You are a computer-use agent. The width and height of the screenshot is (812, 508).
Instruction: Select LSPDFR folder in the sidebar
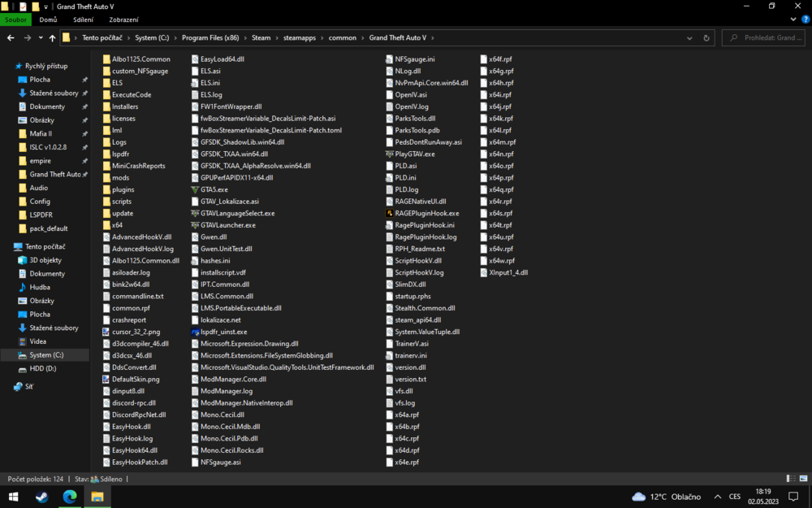point(41,215)
